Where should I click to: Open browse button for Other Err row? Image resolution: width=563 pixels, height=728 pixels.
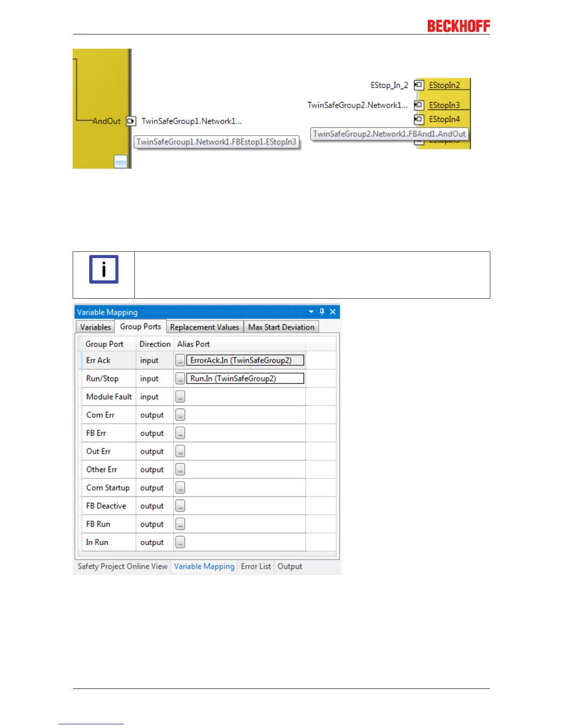(x=180, y=469)
